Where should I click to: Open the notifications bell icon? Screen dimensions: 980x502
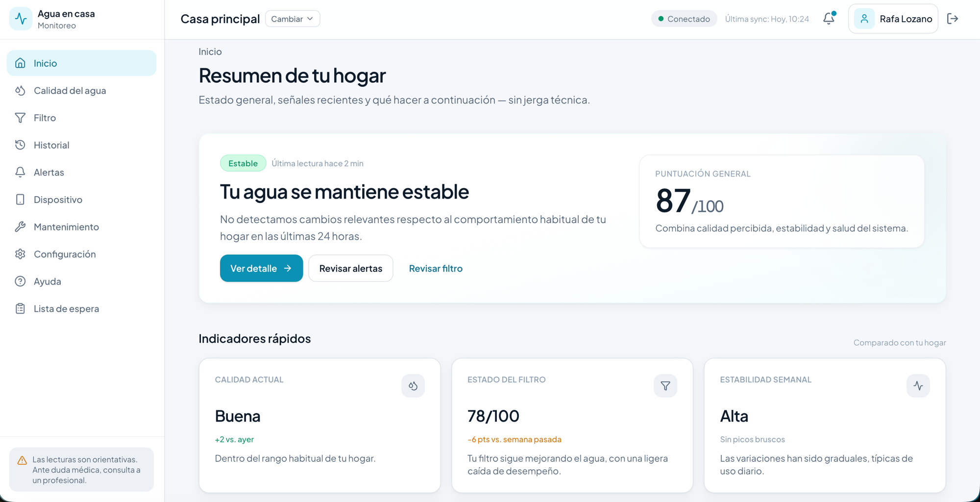829,18
